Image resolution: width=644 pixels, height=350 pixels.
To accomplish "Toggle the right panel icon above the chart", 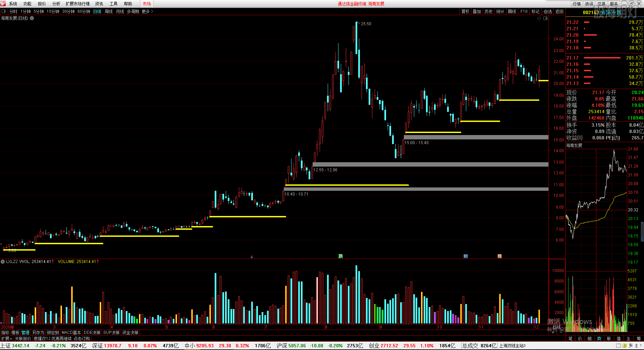I will pos(545,18).
